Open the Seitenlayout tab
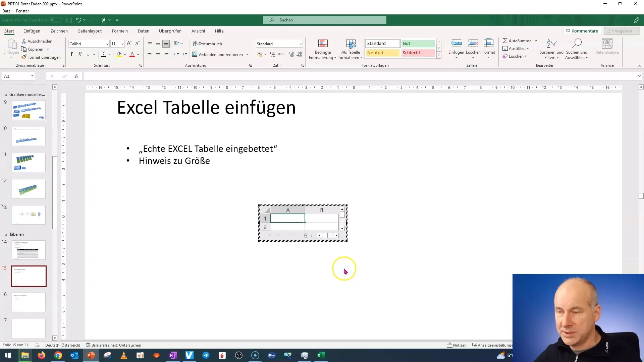 click(x=90, y=31)
